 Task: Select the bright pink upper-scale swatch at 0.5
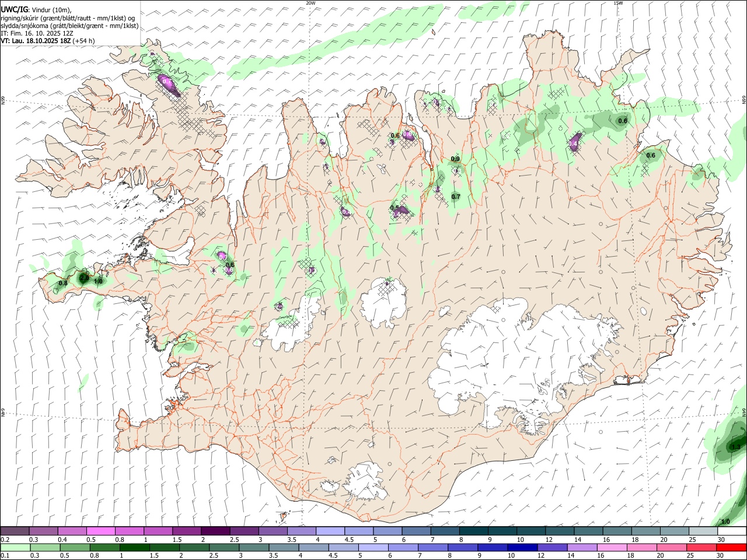(x=100, y=531)
